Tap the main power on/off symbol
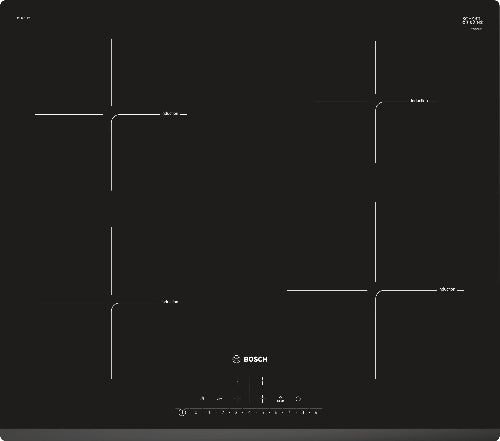This screenshot has height=441, width=500. coord(182,412)
